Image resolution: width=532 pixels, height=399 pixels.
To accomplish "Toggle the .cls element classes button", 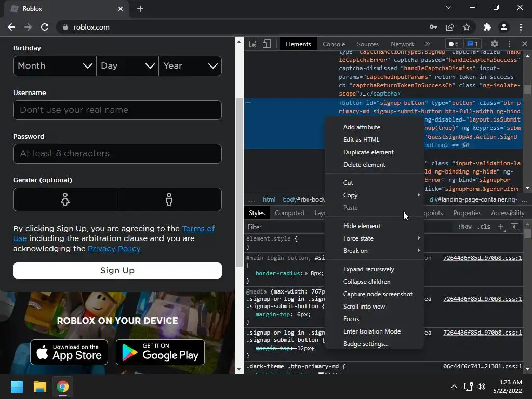I will (x=484, y=227).
